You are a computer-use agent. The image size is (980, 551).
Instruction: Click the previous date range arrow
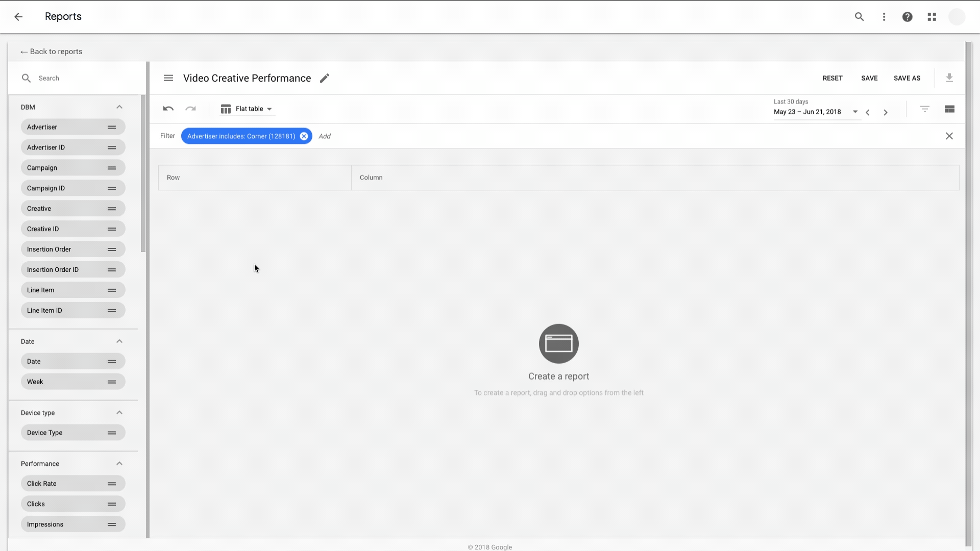(868, 112)
